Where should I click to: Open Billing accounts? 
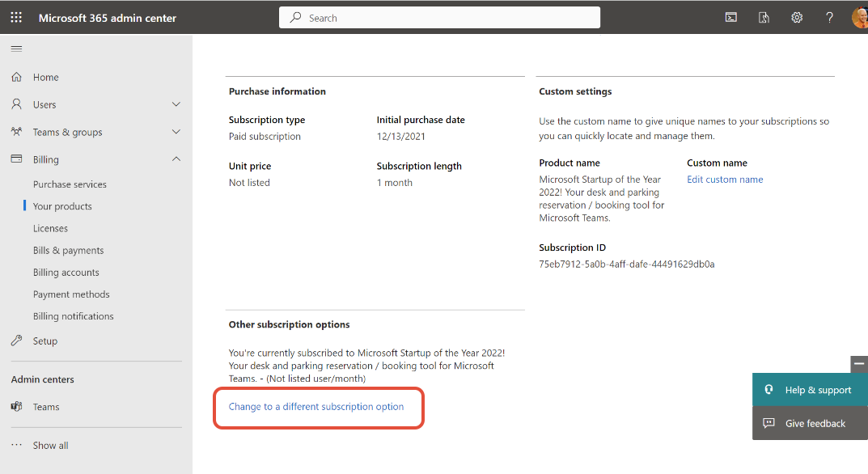66,273
